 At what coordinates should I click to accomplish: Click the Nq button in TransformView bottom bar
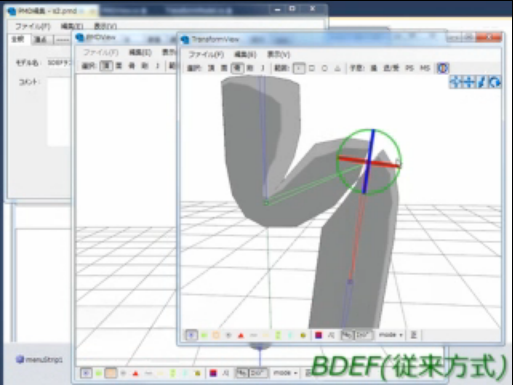coord(347,335)
